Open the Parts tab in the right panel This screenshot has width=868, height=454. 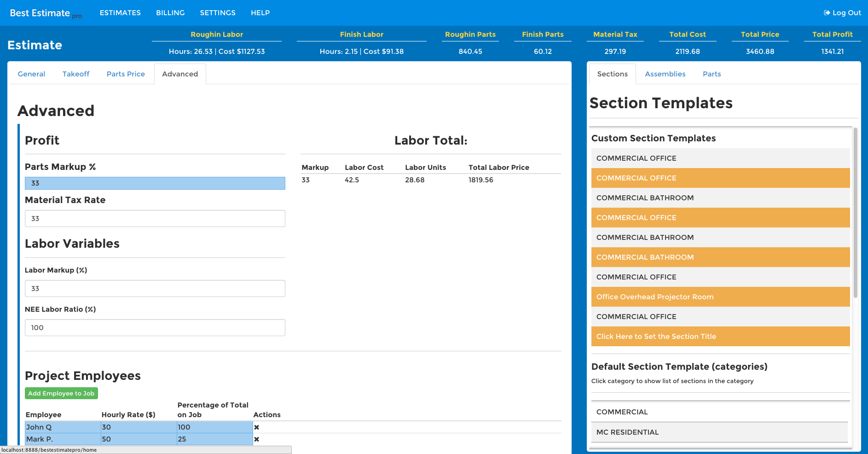712,74
